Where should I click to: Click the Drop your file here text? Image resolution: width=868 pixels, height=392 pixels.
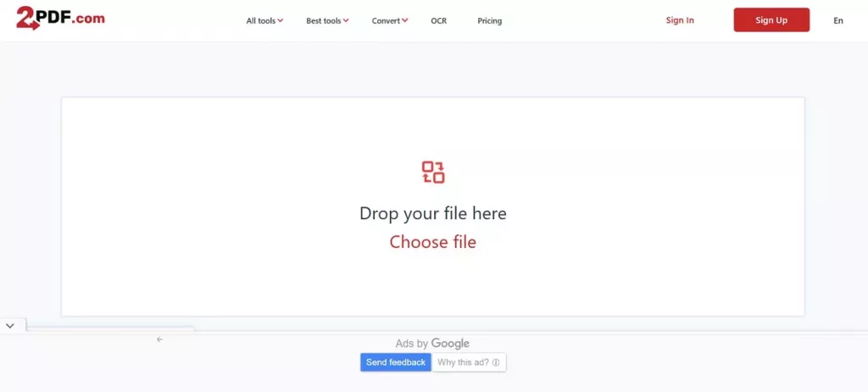pos(433,213)
